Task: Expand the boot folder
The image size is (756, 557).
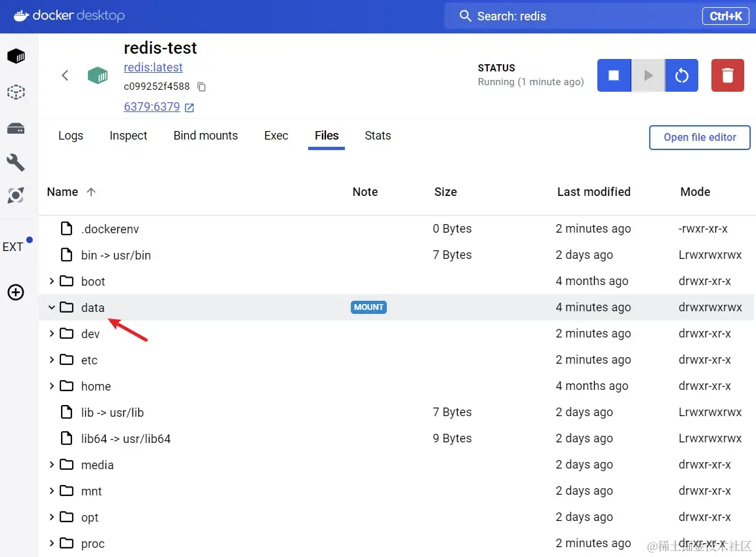Action: tap(52, 281)
